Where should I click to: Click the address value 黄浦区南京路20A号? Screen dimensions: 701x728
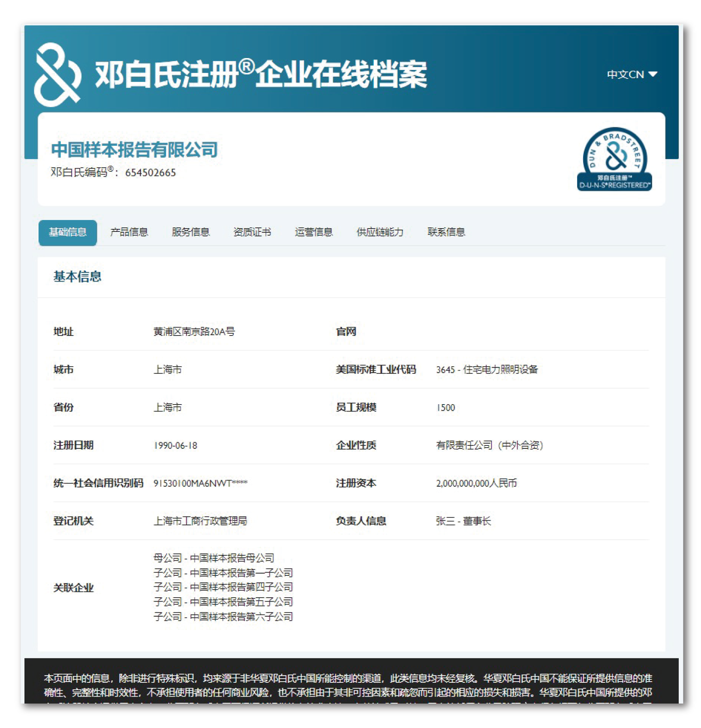coord(194,332)
